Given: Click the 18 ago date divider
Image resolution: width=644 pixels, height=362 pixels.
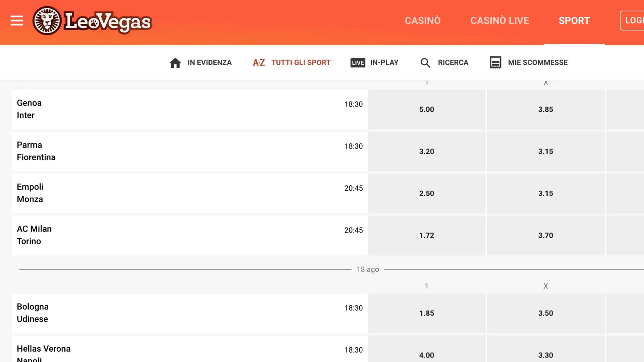Looking at the screenshot, I should click(x=368, y=269).
